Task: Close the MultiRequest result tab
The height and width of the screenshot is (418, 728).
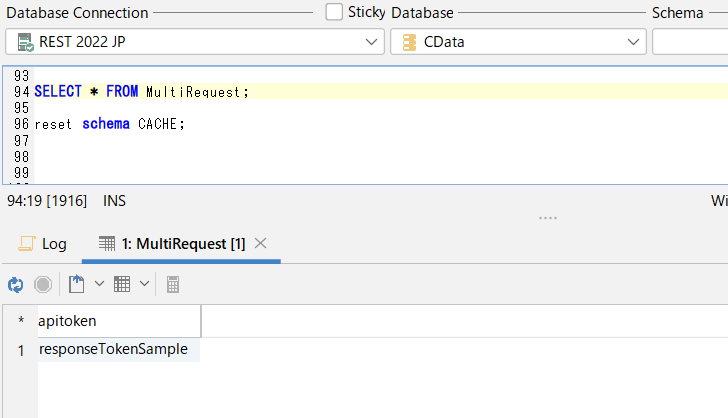Action: click(x=261, y=243)
